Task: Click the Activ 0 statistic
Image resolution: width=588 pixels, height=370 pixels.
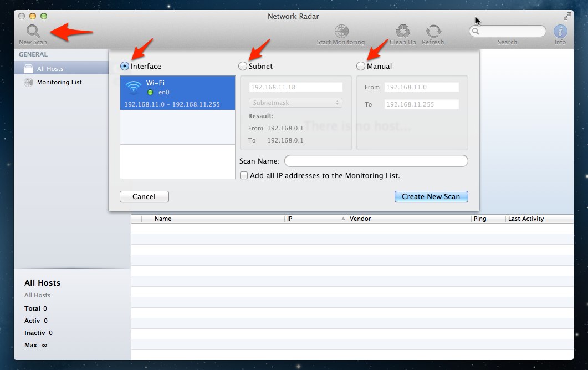Action: [x=36, y=321]
